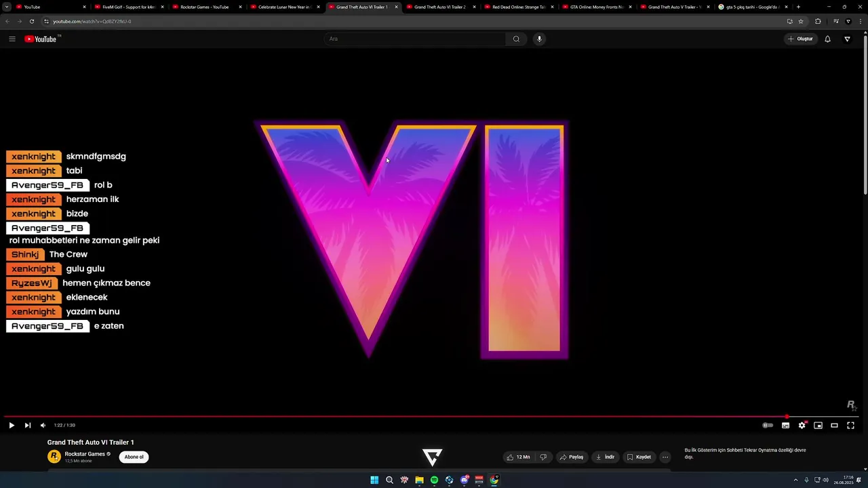The width and height of the screenshot is (868, 488).
Task: Go back in browser history
Action: (7, 21)
